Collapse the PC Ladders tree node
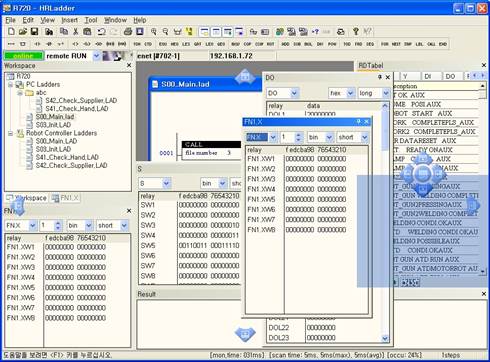This screenshot has width=490, height=362. (10, 84)
